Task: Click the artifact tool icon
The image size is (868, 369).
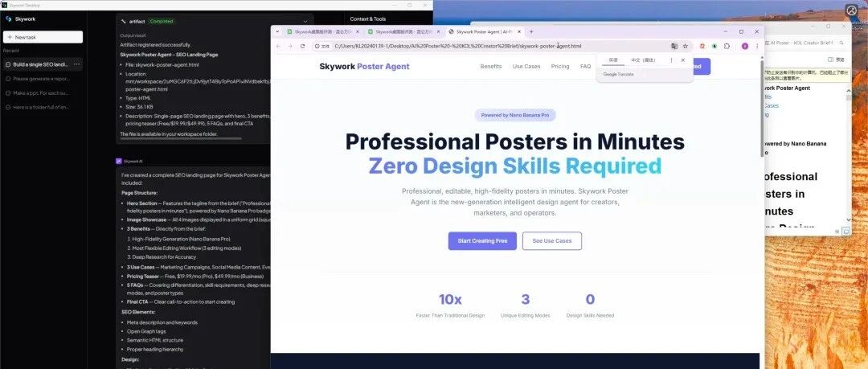Action: click(x=123, y=22)
